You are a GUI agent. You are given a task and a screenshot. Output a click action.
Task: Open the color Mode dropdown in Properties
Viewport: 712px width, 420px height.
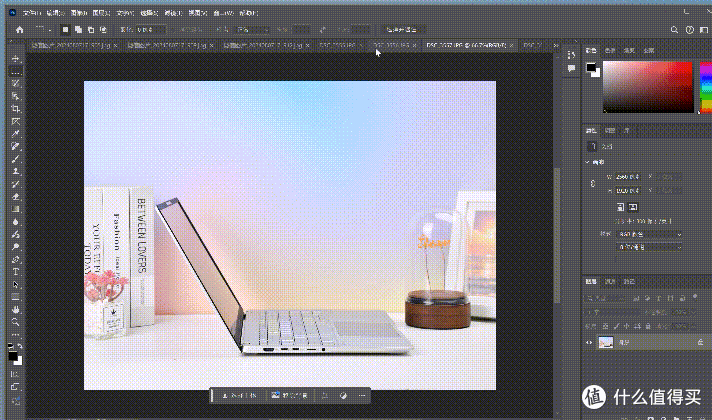coord(649,234)
